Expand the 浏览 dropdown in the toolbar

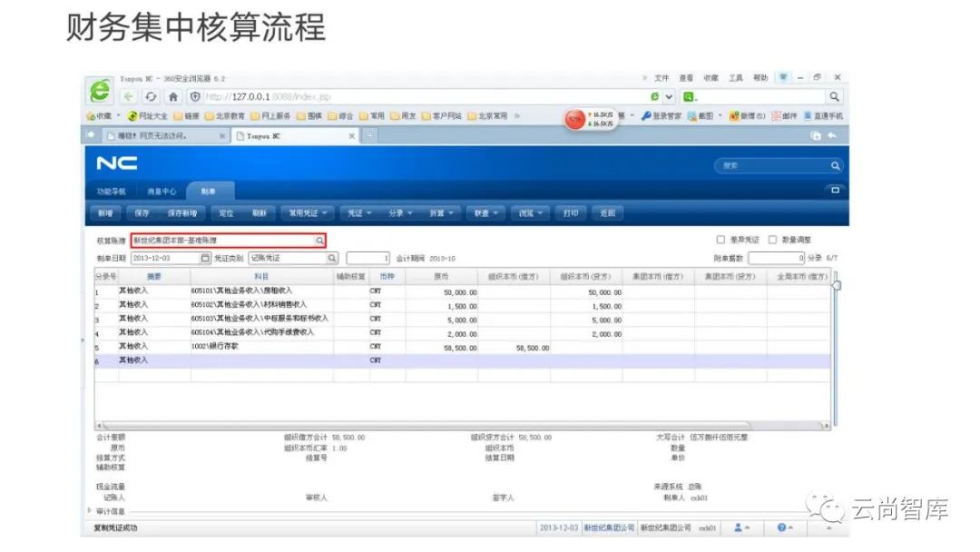click(530, 213)
